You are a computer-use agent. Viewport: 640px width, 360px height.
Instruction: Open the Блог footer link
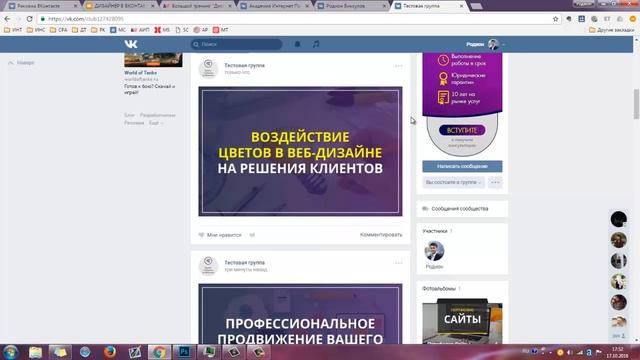coord(129,116)
